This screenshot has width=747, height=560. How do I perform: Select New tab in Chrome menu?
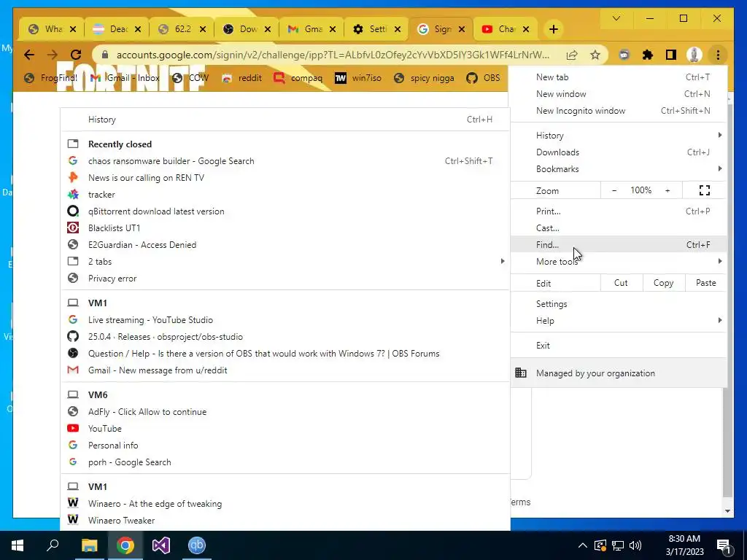(x=619, y=77)
